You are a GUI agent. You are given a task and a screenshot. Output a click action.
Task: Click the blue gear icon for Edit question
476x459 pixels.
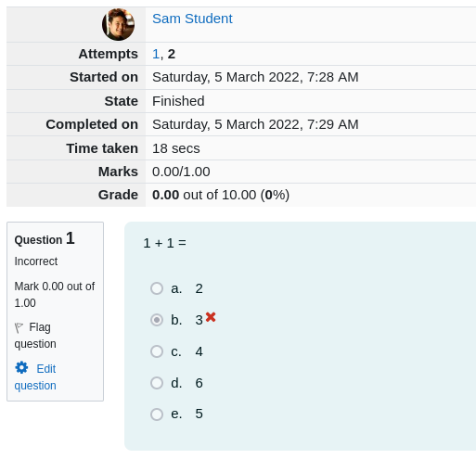coord(21,367)
